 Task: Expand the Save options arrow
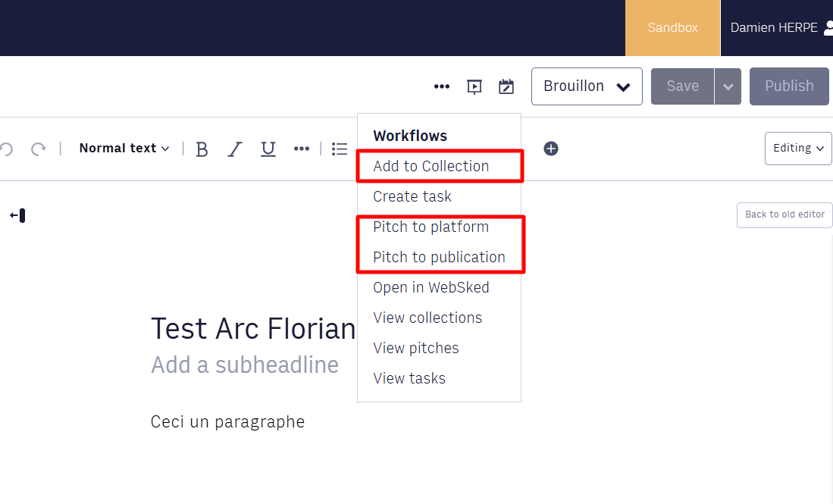[x=728, y=86]
